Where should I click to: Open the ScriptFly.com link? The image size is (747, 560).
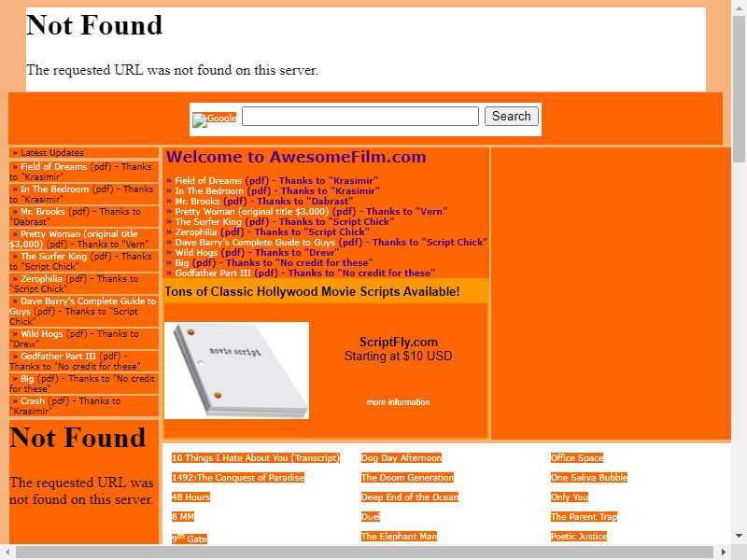(399, 342)
